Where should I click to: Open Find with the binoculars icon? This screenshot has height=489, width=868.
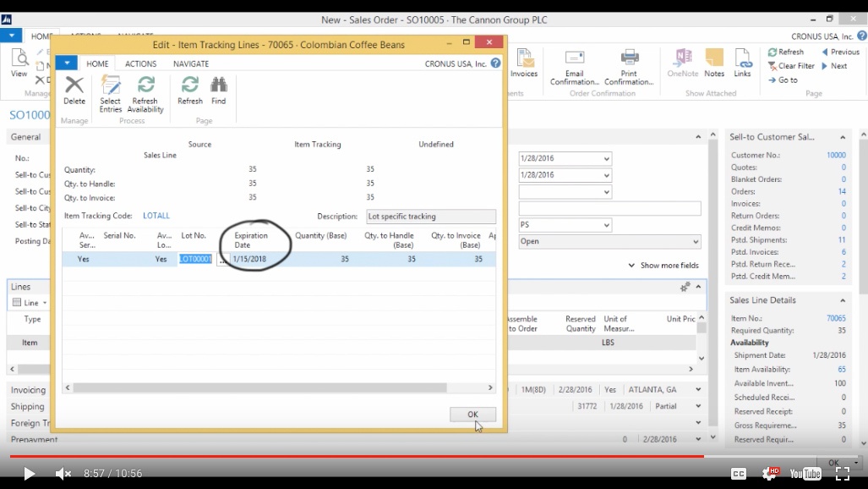(219, 90)
